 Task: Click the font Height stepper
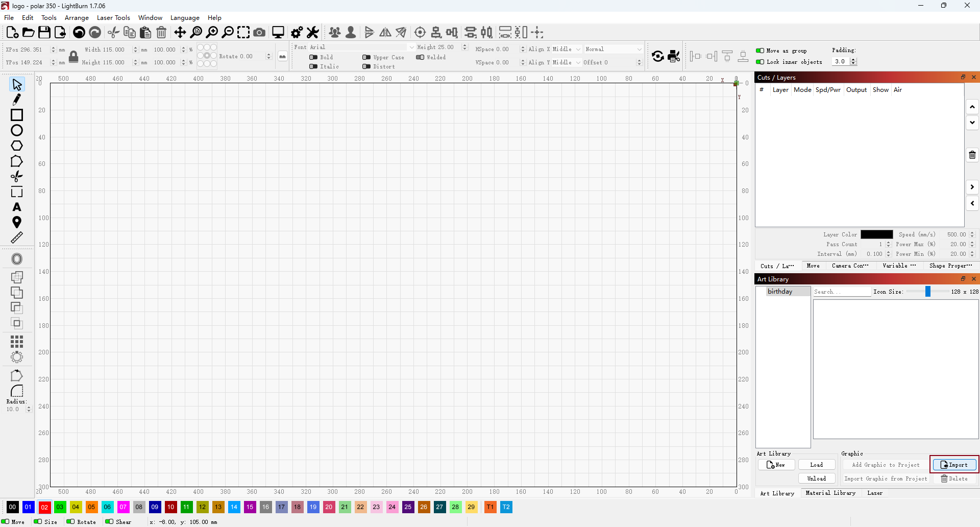coord(464,47)
